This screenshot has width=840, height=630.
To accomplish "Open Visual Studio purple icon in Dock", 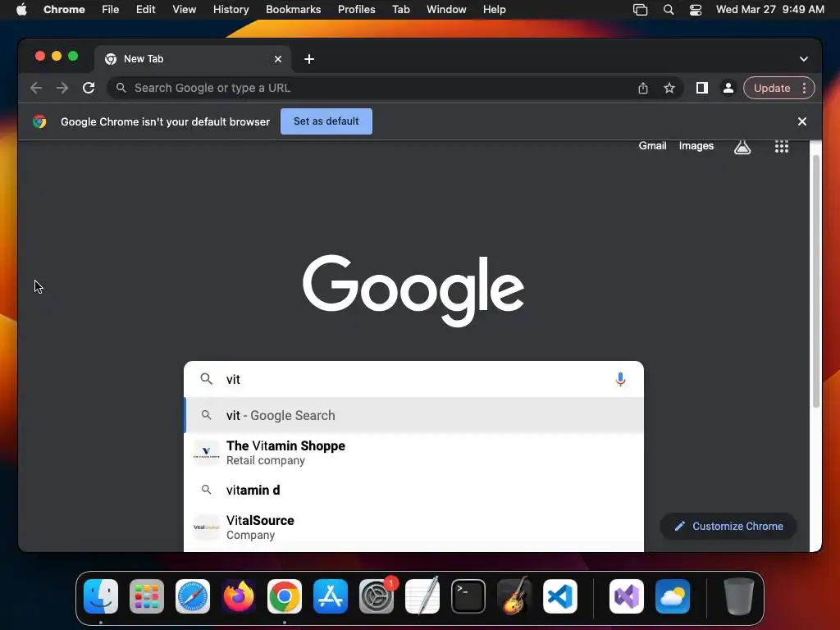I will pyautogui.click(x=627, y=596).
